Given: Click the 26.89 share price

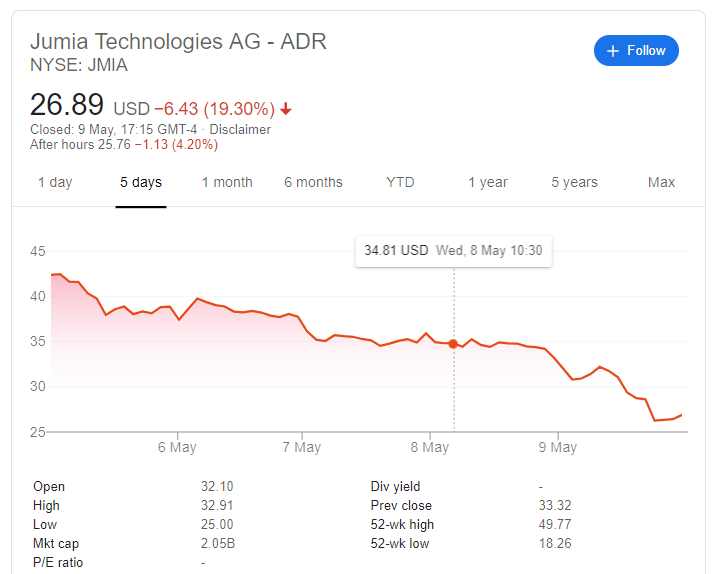Looking at the screenshot, I should [67, 105].
